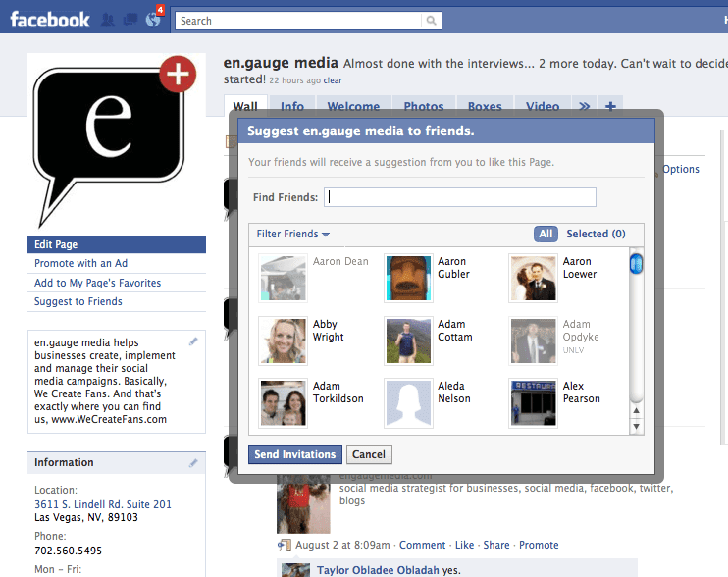Open the Filter Friends dropdown
Viewport: 728px width, 577px height.
[293, 234]
